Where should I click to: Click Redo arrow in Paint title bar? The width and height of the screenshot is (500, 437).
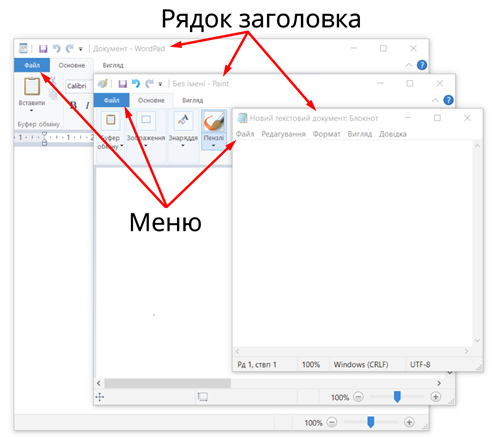(x=149, y=84)
